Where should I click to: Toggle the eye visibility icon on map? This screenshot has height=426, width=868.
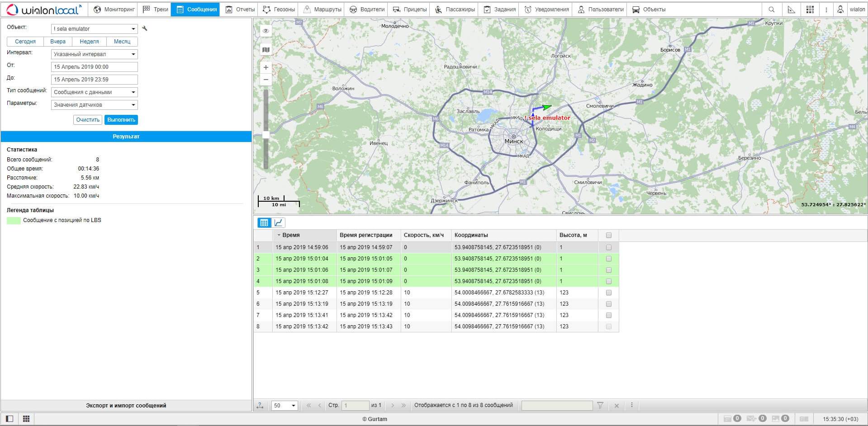pos(266,31)
